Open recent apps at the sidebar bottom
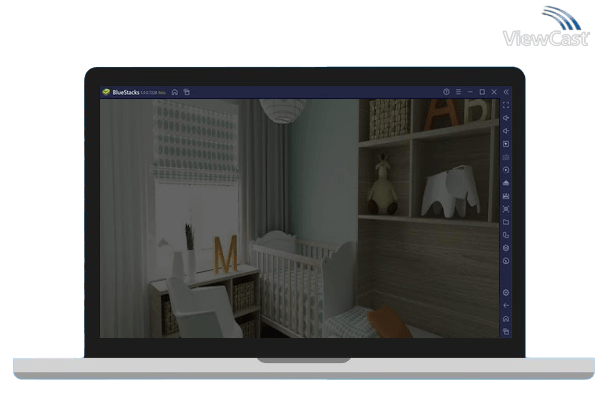602x414 pixels. coord(506,331)
